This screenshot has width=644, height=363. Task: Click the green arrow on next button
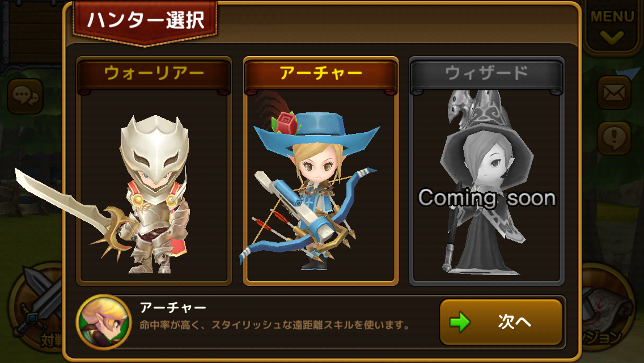(460, 322)
